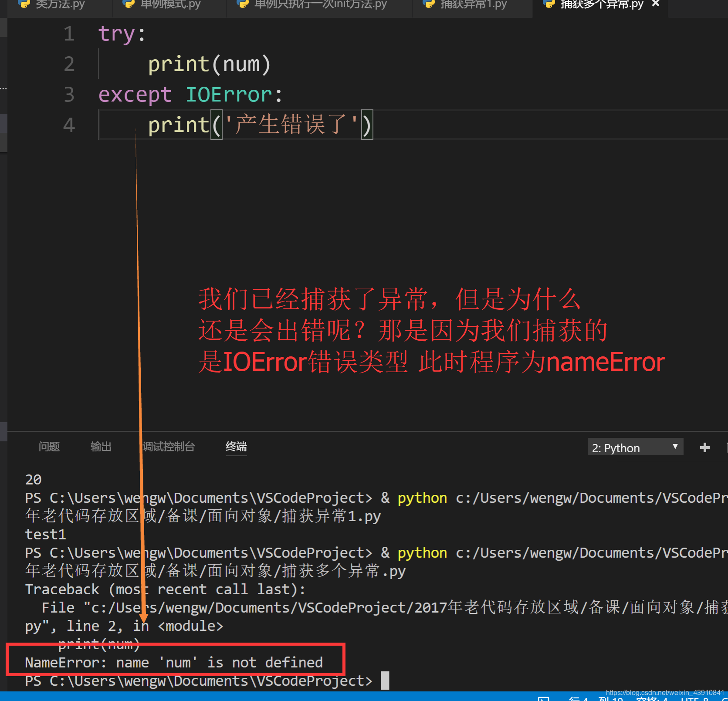Open the 单例模式.py editor tab
Screen dimensions: 728x701
(169, 5)
